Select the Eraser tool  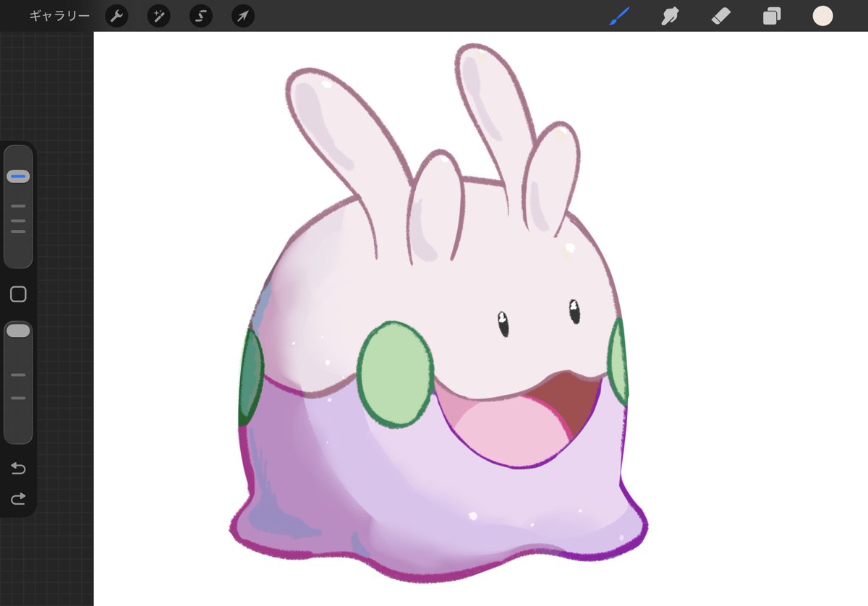point(721,16)
